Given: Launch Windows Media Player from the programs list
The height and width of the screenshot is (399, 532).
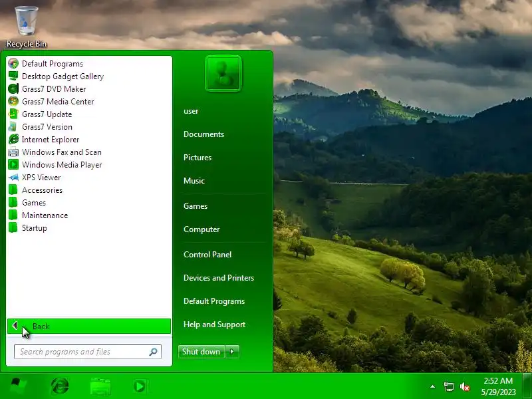Looking at the screenshot, I should [55, 164].
